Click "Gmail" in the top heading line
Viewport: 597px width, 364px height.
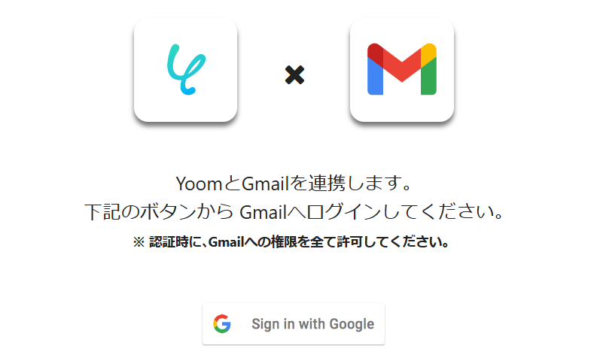click(x=266, y=184)
